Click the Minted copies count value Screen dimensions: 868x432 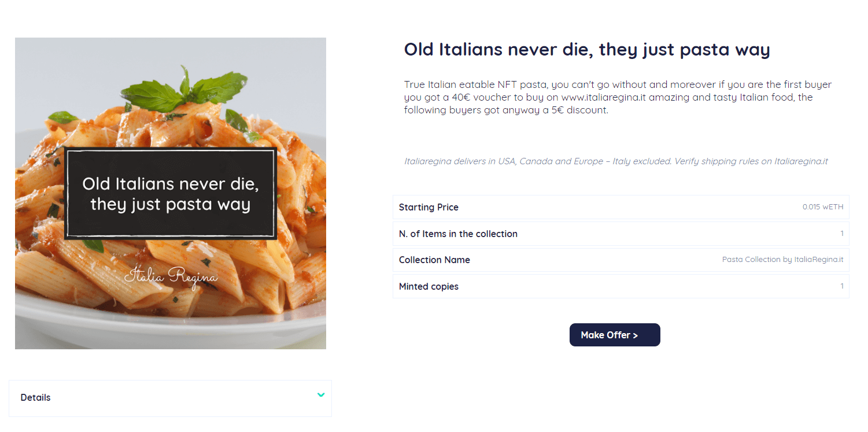point(841,286)
